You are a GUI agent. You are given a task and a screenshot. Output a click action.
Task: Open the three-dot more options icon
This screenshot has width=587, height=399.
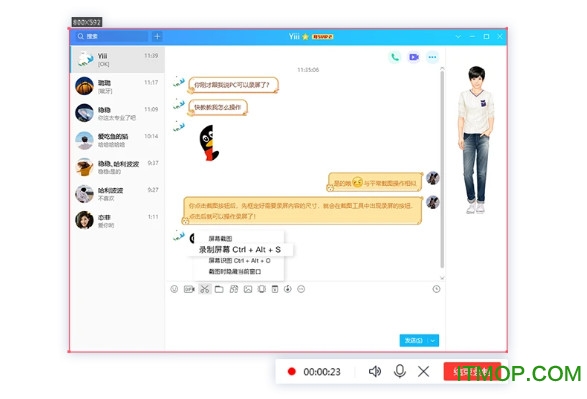[x=432, y=57]
